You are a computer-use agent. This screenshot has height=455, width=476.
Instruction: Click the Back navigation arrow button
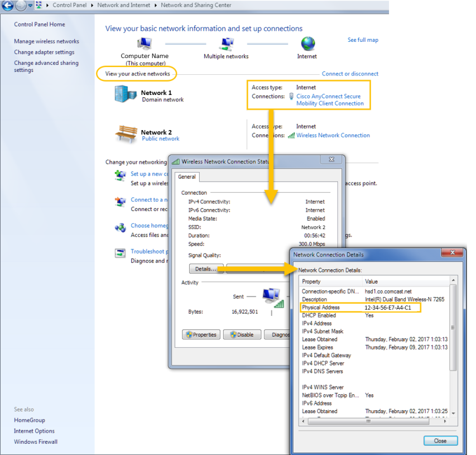point(8,6)
